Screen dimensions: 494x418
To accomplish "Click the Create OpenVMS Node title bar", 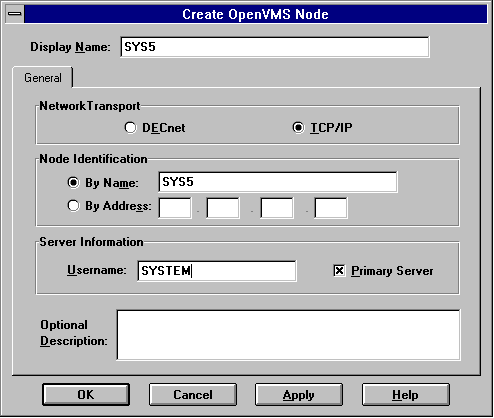I will pos(256,14).
